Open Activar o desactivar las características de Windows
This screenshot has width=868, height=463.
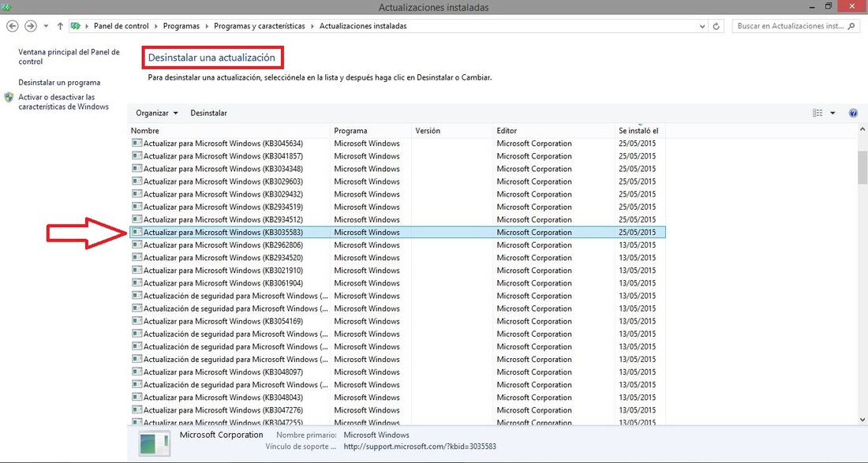coord(63,102)
